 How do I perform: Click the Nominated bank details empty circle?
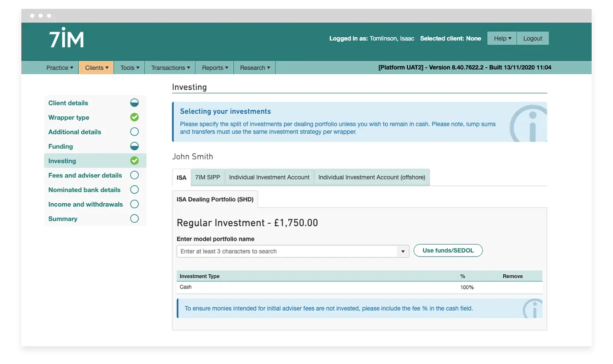(x=134, y=190)
